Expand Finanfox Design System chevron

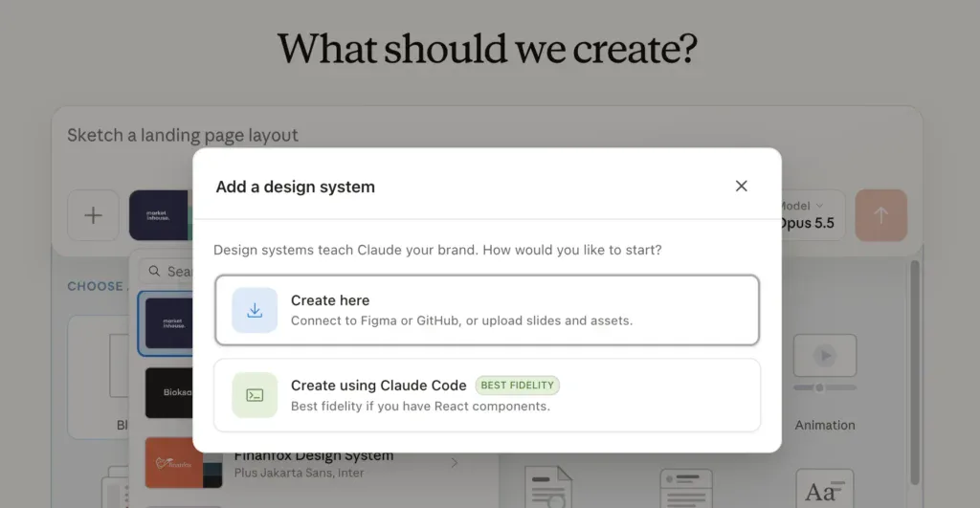pyautogui.click(x=455, y=463)
